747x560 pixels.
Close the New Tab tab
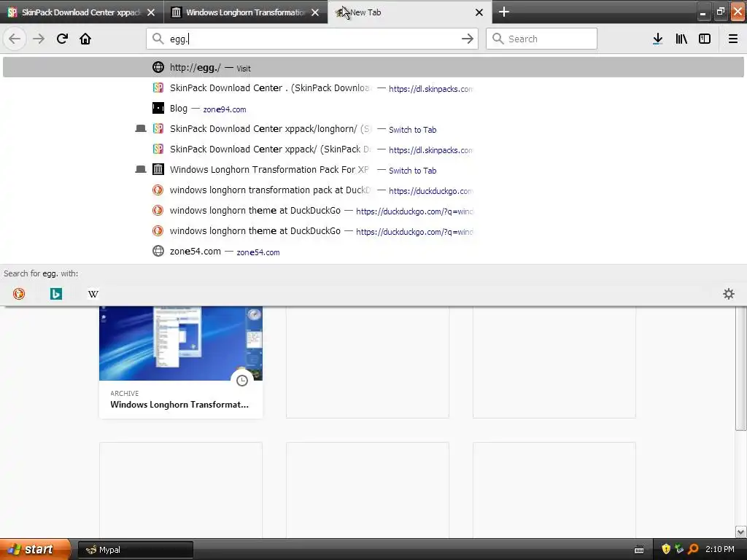tap(479, 12)
